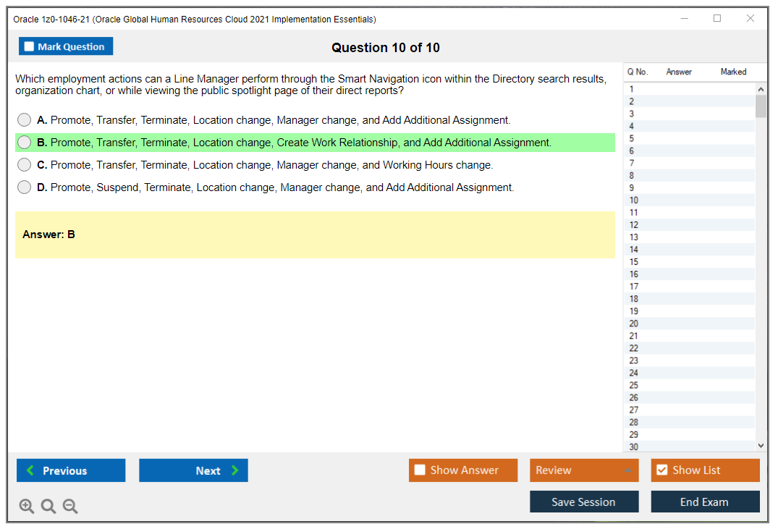The image size is (778, 532).
Task: Click the green right arrow on Next
Action: point(235,470)
